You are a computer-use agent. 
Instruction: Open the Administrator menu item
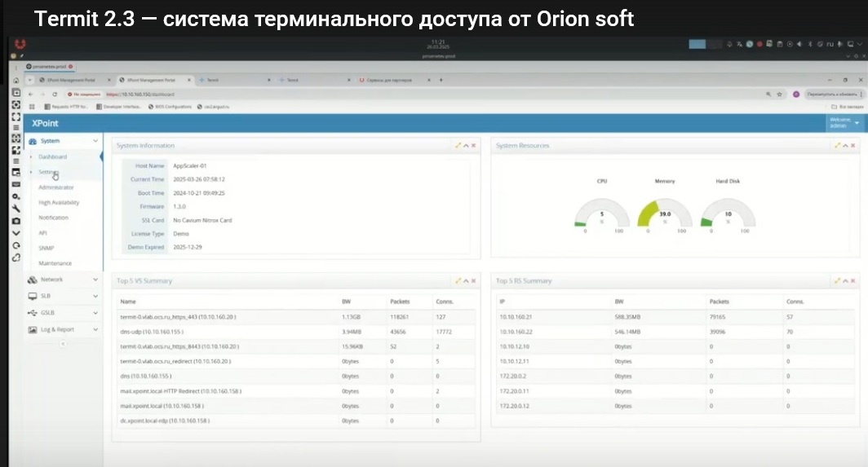(56, 187)
